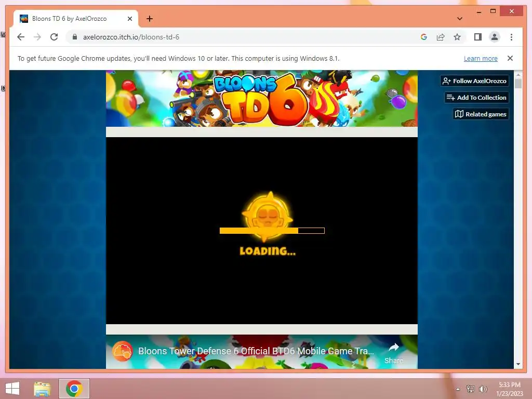Viewport: 532px width, 399px height.
Task: Click Add To Collection button
Action: coord(476,97)
